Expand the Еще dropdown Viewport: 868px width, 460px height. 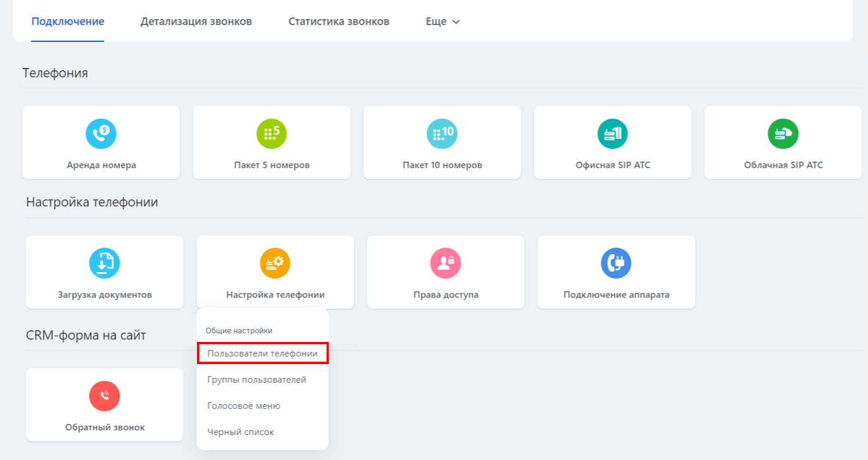[x=443, y=22]
